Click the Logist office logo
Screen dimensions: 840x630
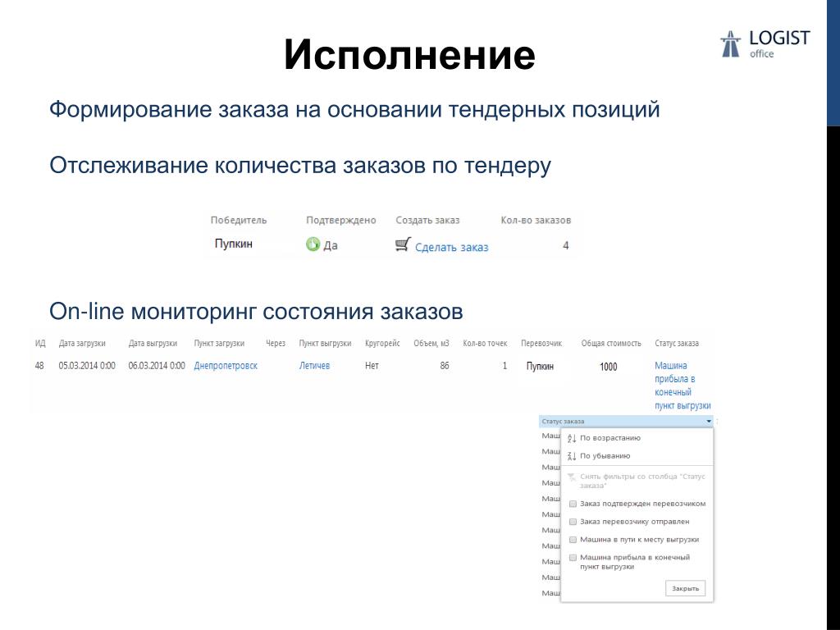[x=765, y=44]
